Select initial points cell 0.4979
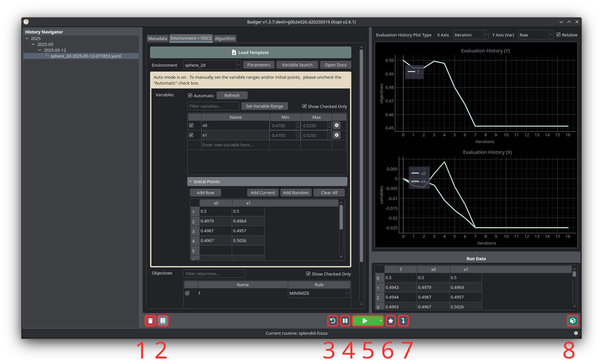Image resolution: width=603 pixels, height=364 pixels. [216, 221]
